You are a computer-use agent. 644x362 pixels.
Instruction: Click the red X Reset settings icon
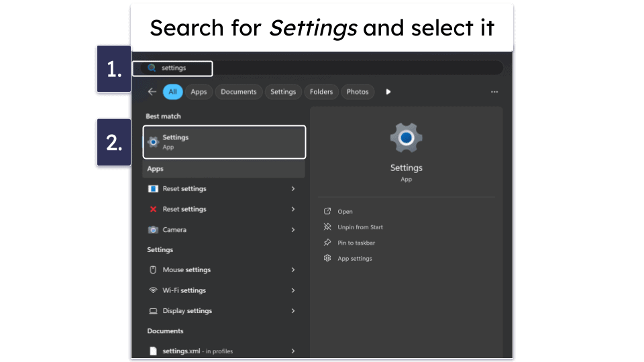pos(153,209)
